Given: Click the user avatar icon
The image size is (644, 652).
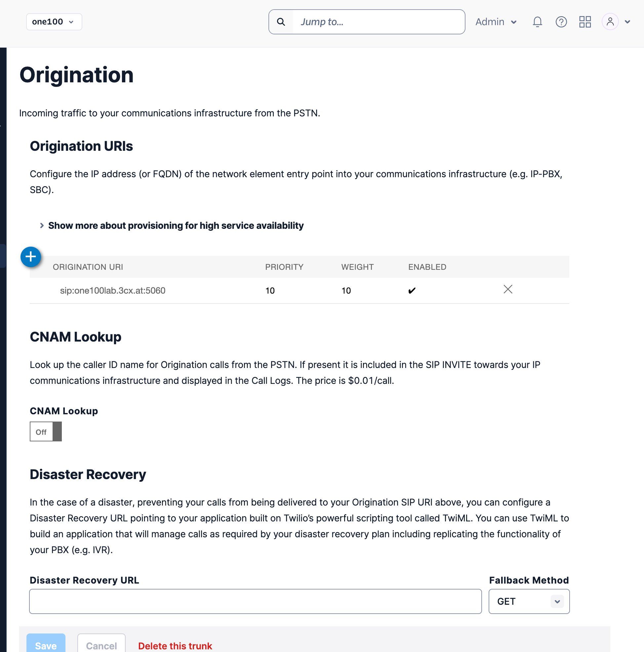Looking at the screenshot, I should coord(610,22).
